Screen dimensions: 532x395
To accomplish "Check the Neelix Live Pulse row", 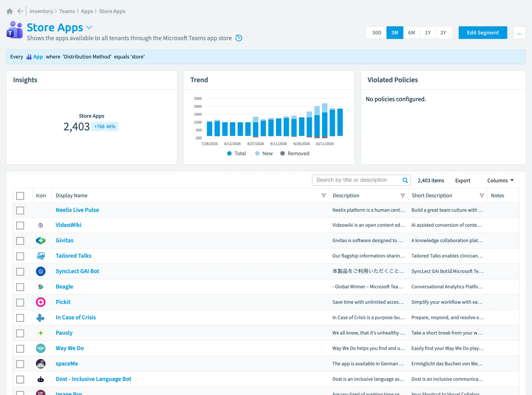I will point(20,210).
